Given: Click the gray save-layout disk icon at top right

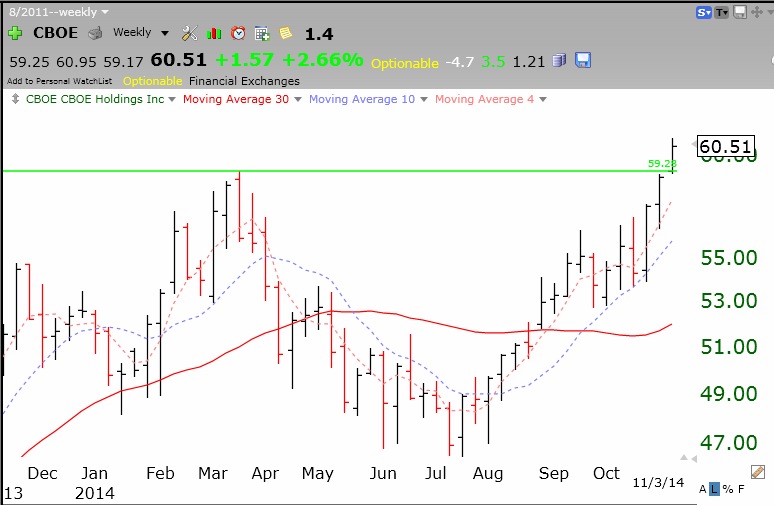Looking at the screenshot, I should pyautogui.click(x=739, y=12).
